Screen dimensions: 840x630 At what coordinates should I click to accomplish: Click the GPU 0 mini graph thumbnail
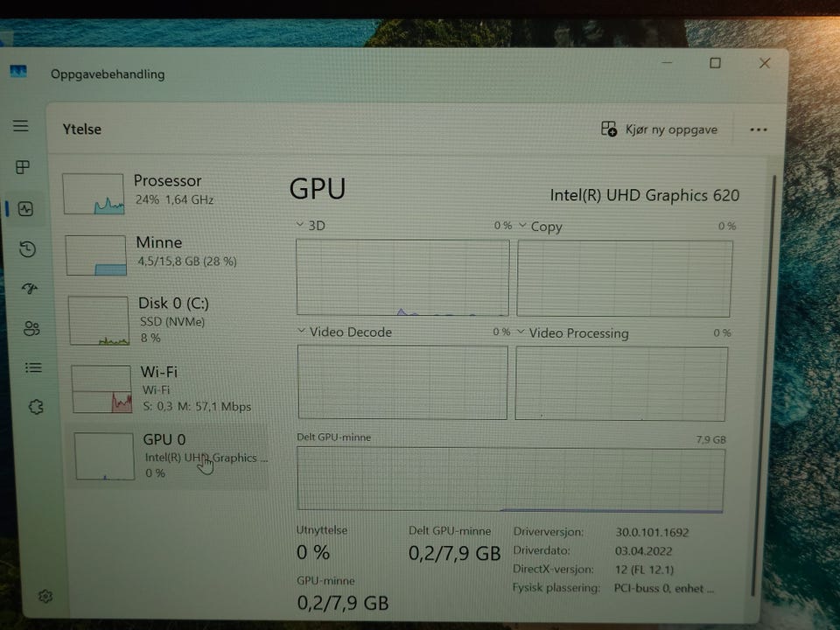[104, 457]
